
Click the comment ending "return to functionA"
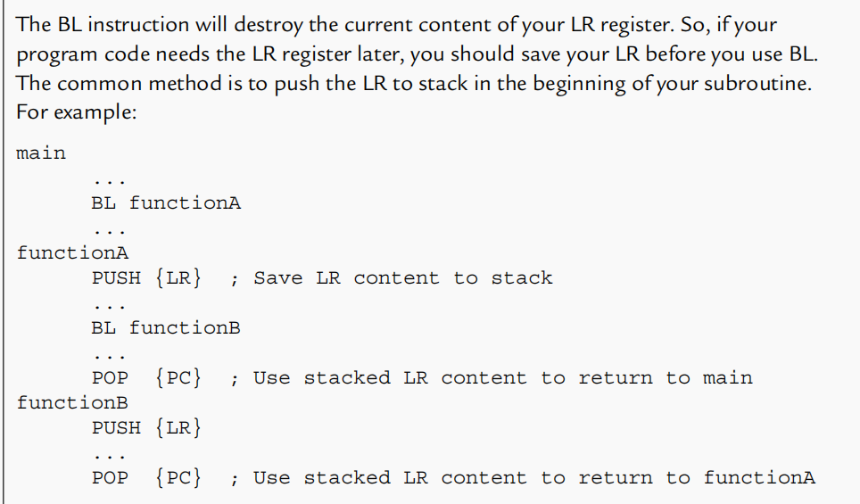click(x=533, y=477)
